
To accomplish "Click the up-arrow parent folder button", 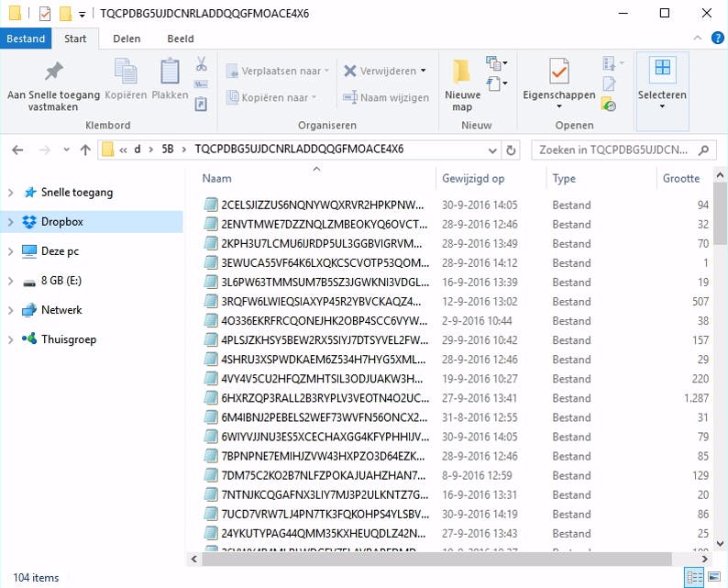I will [x=85, y=150].
